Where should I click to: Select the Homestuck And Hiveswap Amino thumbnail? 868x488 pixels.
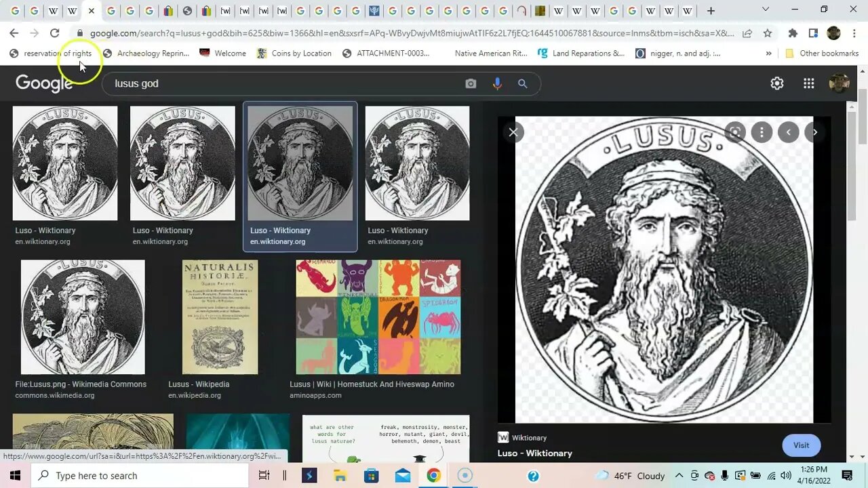pyautogui.click(x=378, y=317)
